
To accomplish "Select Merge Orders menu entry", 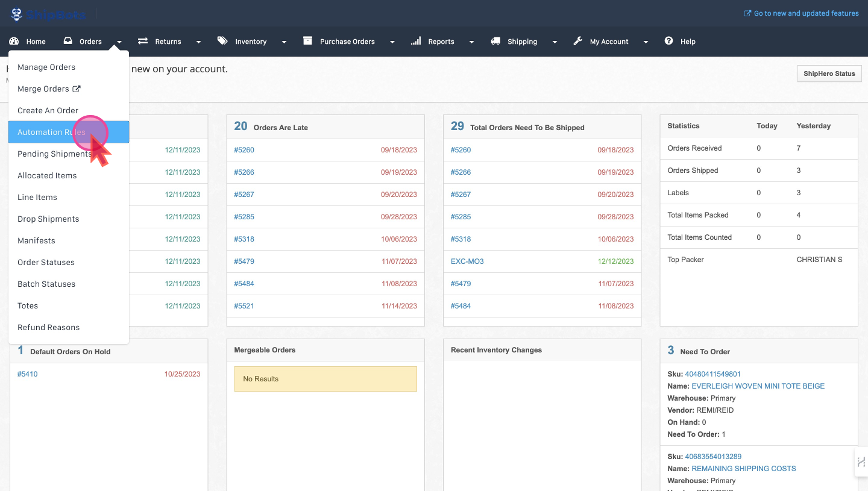I will 69,89.
